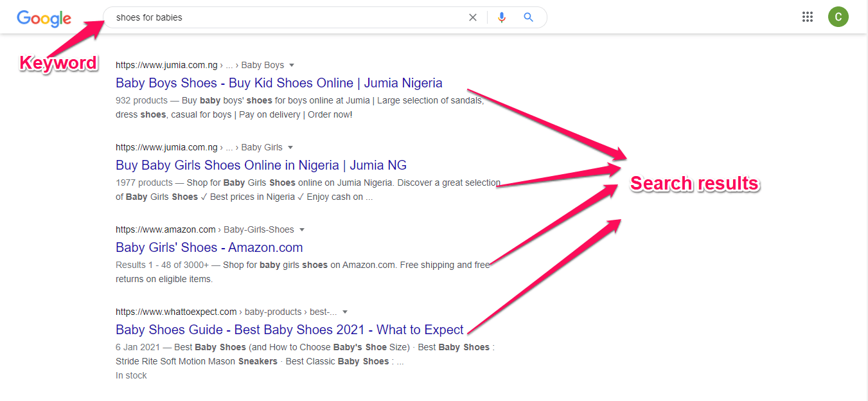This screenshot has height=401, width=868.
Task: Click the www.whattoexpect.com URL text
Action: click(176, 312)
